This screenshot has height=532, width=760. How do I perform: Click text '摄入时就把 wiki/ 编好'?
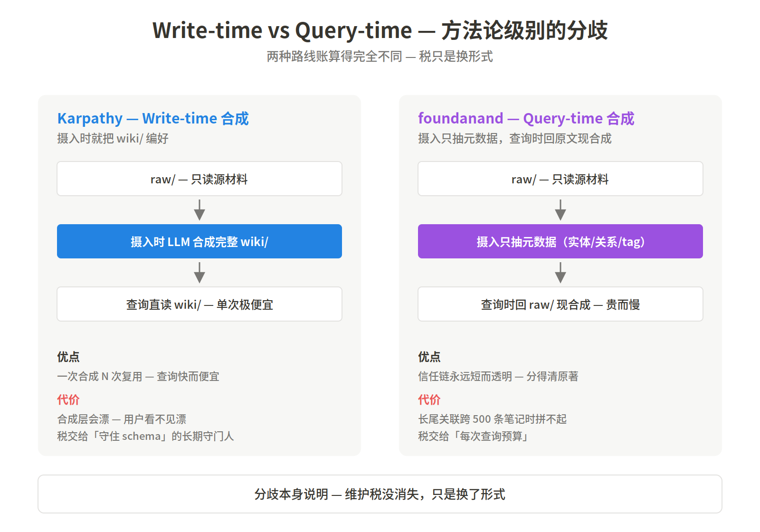pyautogui.click(x=113, y=138)
